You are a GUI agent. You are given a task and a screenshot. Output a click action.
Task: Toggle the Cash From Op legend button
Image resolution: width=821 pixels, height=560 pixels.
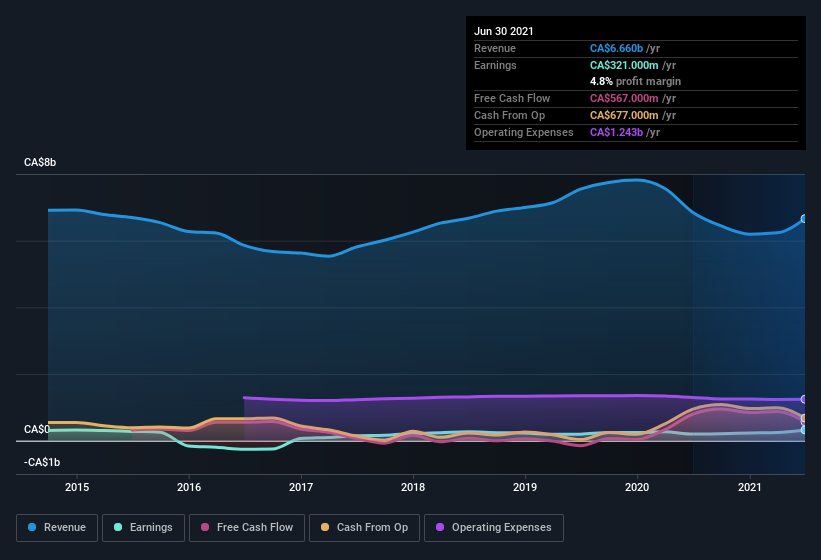364,528
